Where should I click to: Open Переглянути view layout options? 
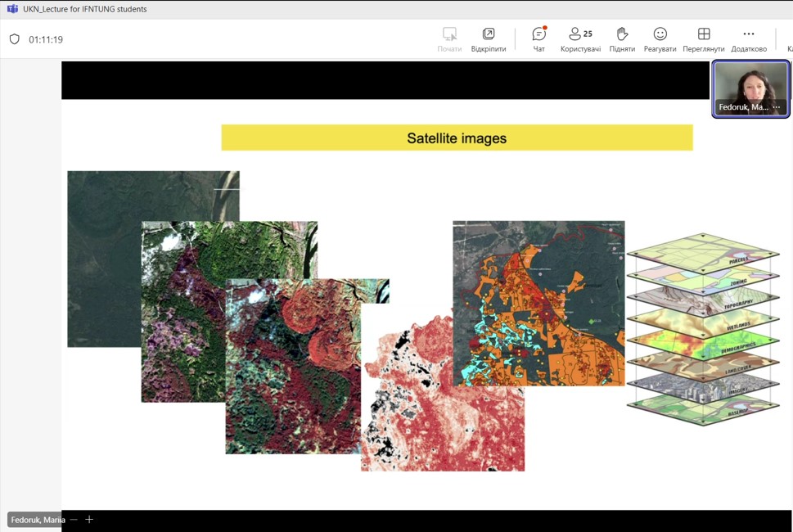[x=703, y=38]
